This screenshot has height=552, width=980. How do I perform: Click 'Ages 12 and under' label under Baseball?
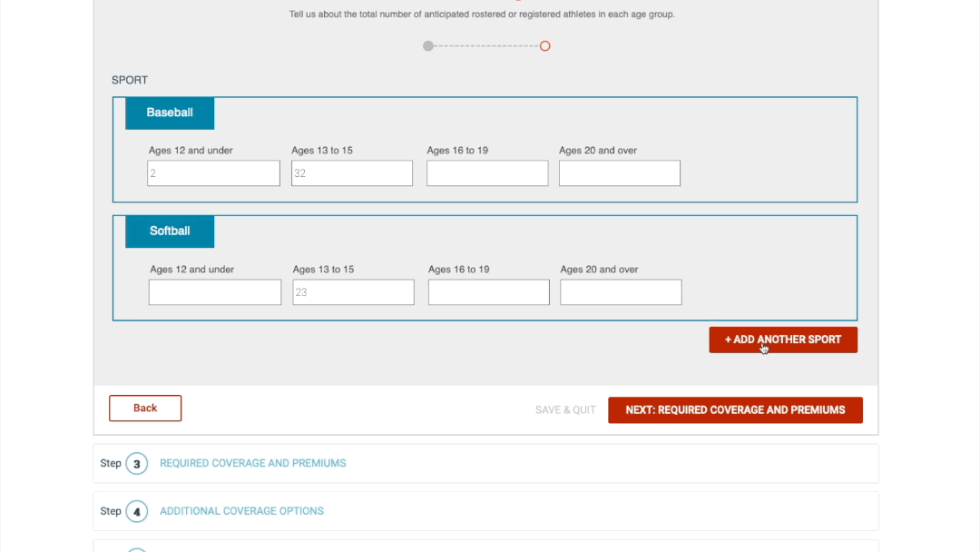point(191,150)
